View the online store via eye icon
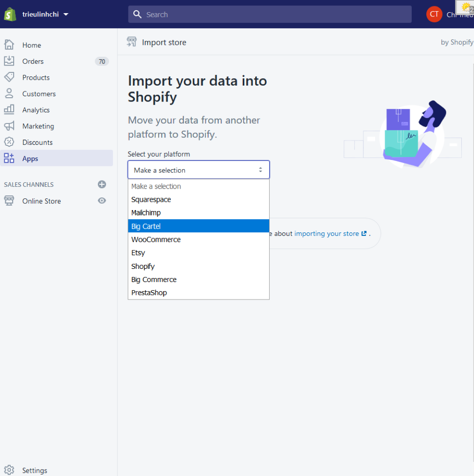This screenshot has height=476, width=474. [x=102, y=201]
